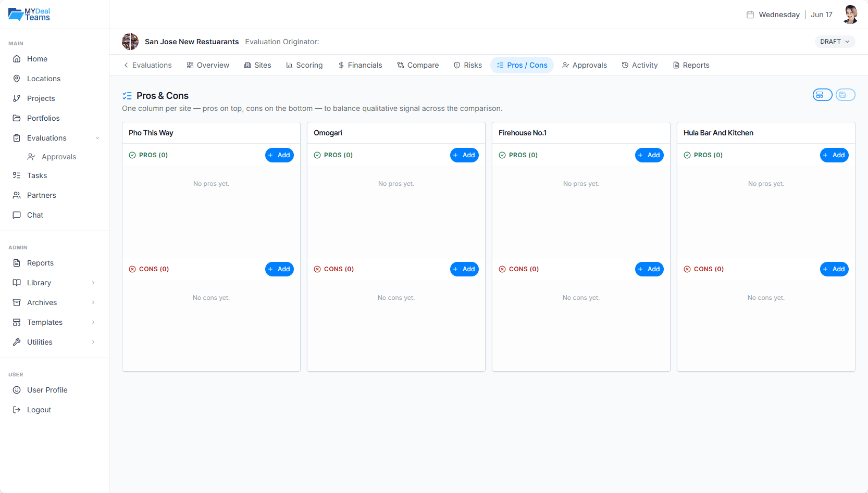Switch to the Financials tab
This screenshot has height=493, width=868.
coord(360,65)
